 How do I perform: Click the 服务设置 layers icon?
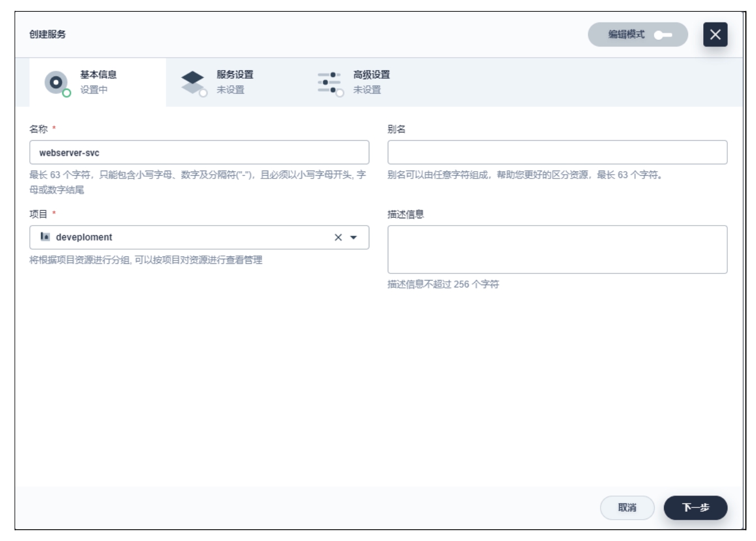[x=193, y=81]
